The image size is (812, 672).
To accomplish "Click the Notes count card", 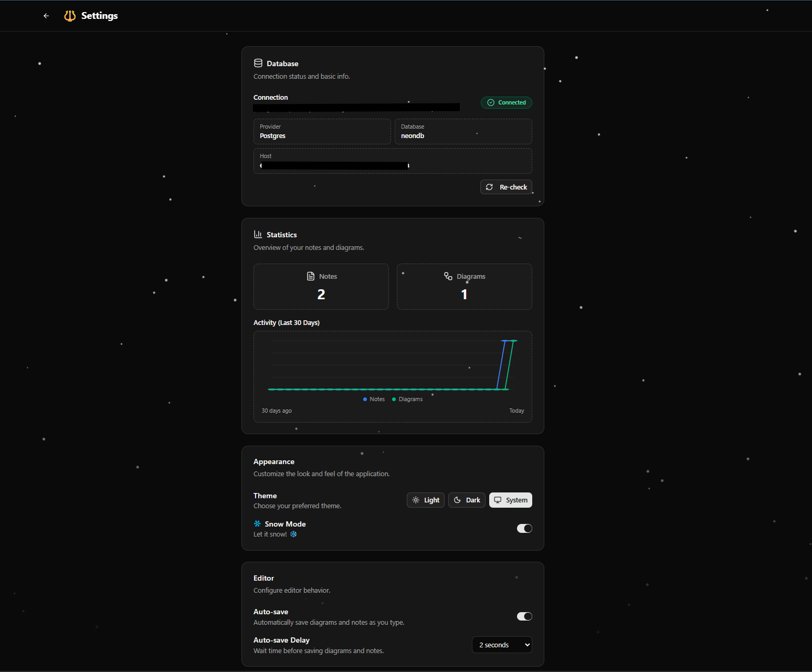I will 321,287.
